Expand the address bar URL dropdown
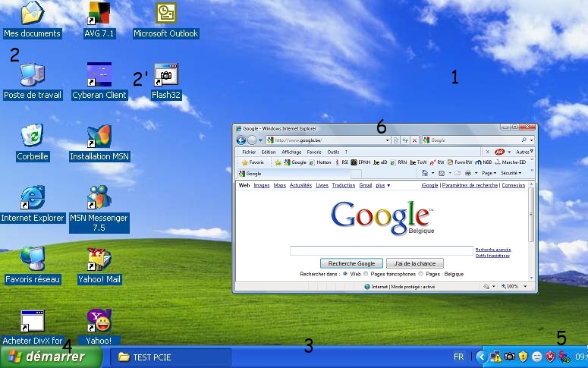 point(388,140)
